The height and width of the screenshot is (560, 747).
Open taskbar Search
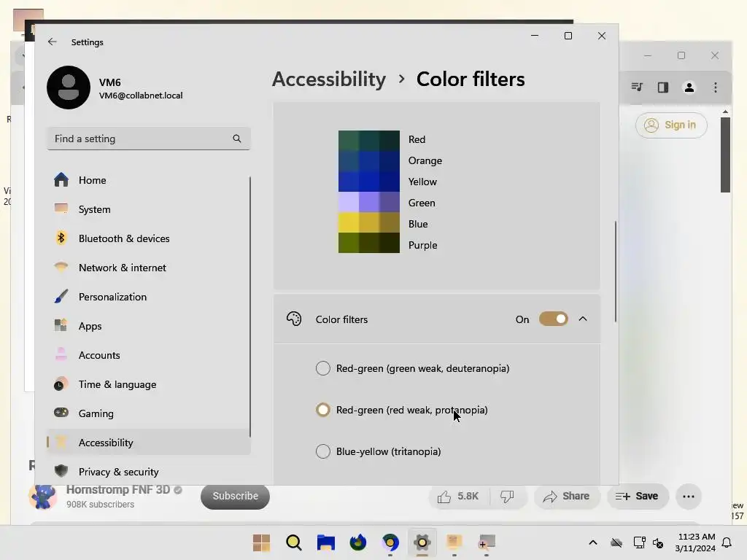(x=293, y=542)
